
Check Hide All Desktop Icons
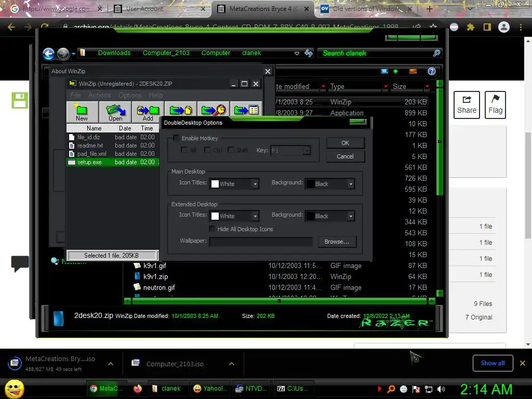[x=212, y=229]
